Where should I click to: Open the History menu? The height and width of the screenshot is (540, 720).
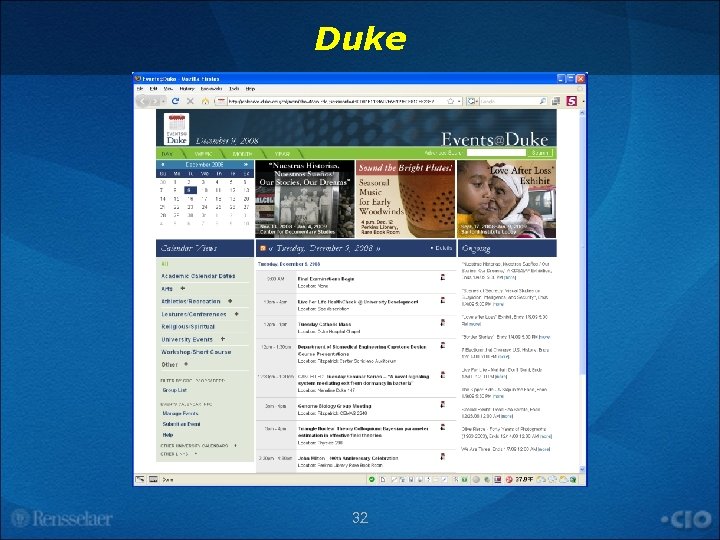(x=187, y=89)
